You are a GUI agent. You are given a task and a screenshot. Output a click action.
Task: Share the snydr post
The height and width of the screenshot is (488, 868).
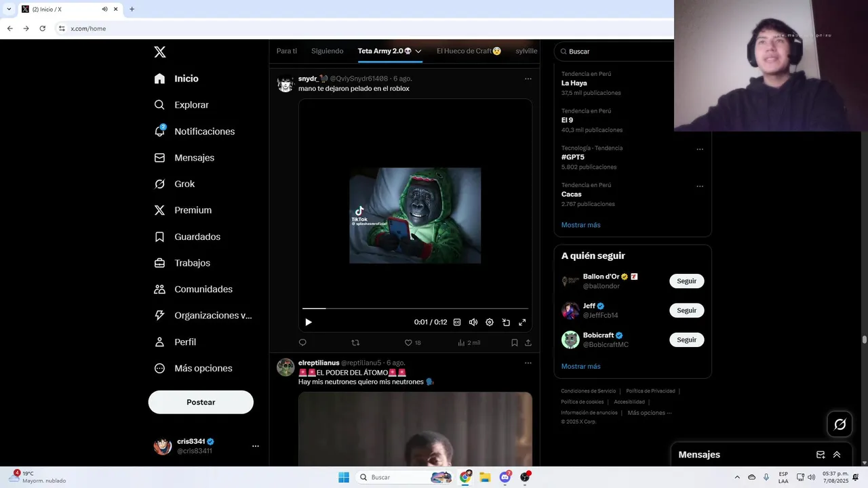(x=528, y=343)
